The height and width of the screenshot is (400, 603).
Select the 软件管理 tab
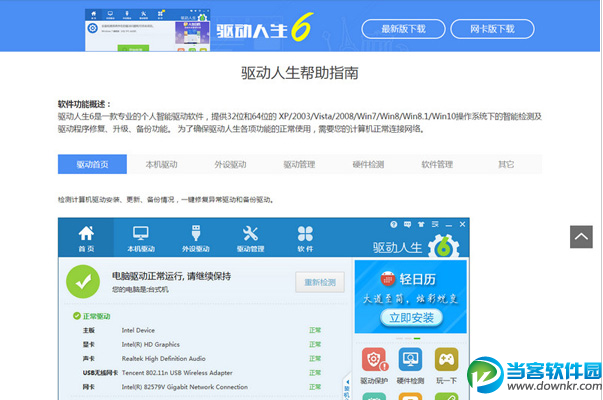click(x=437, y=164)
